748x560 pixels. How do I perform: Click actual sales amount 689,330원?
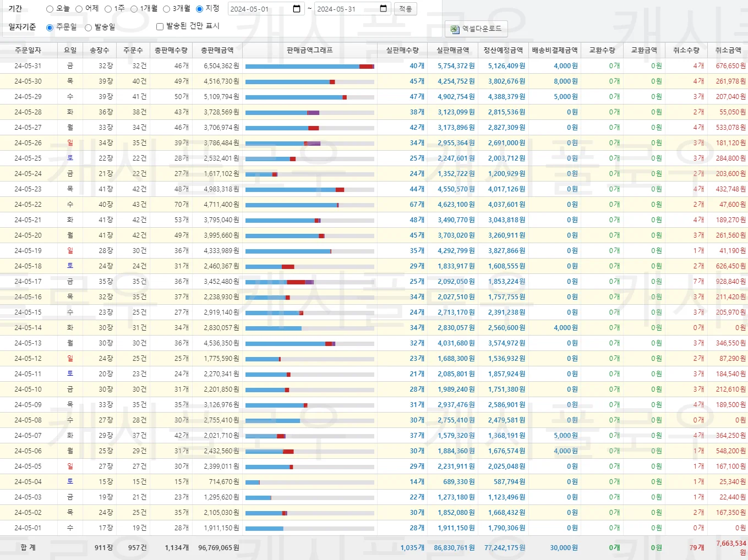pos(459,482)
